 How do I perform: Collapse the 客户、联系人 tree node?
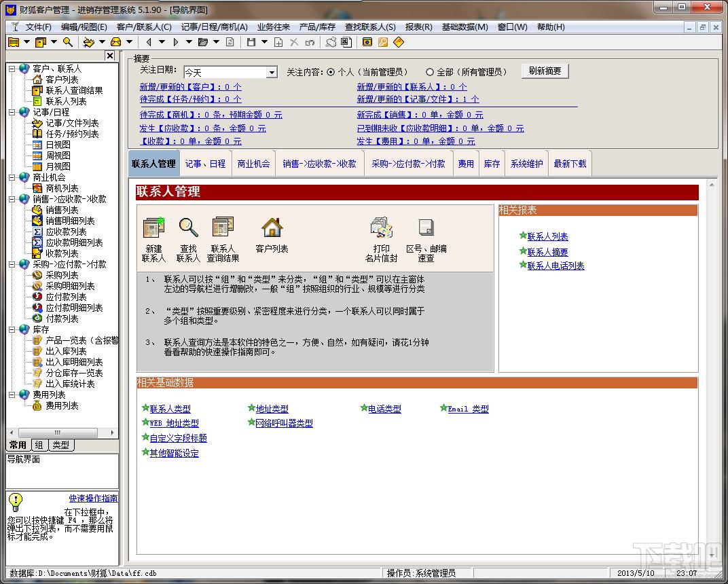12,69
